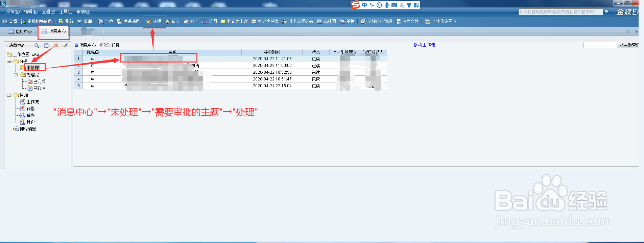644x243 pixels.
Task: Collapse the 通知 tree node
Action: (x=9, y=95)
